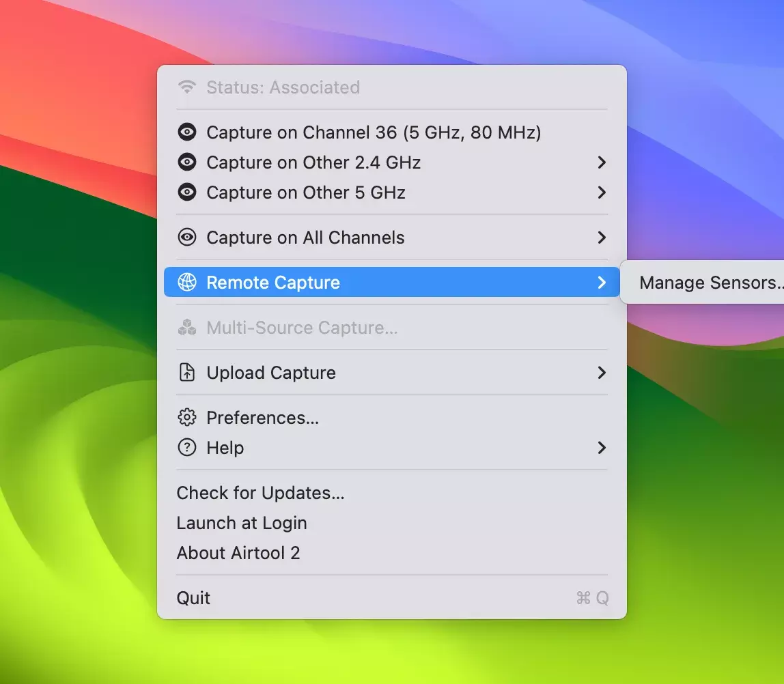The height and width of the screenshot is (684, 784).
Task: Toggle Launch at Login
Action: pyautogui.click(x=242, y=523)
